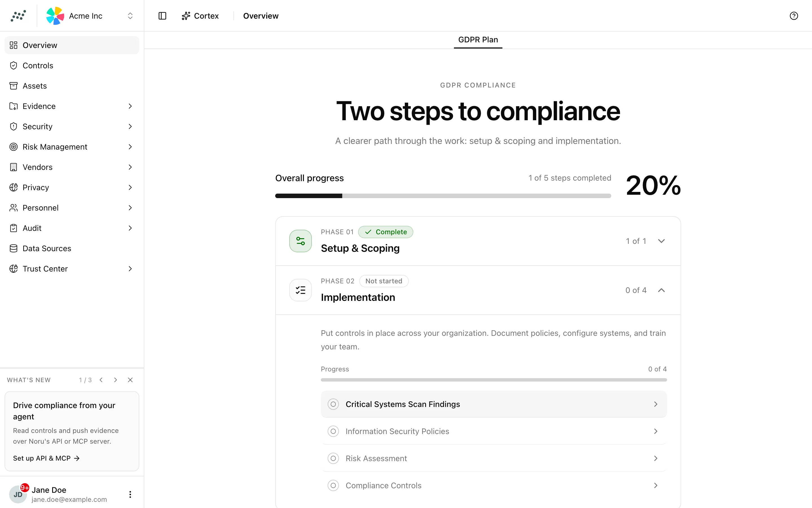Viewport: 812px width, 508px height.
Task: Toggle the sidebar panel icon
Action: (162, 16)
